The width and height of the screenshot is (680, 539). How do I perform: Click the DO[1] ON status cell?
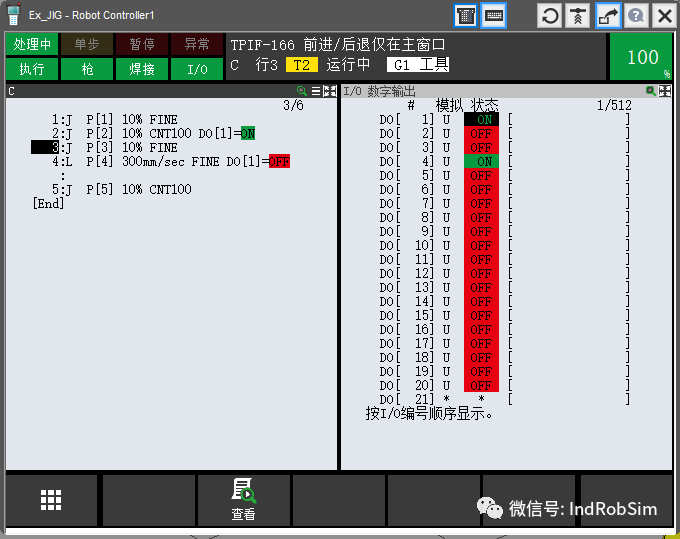481,119
